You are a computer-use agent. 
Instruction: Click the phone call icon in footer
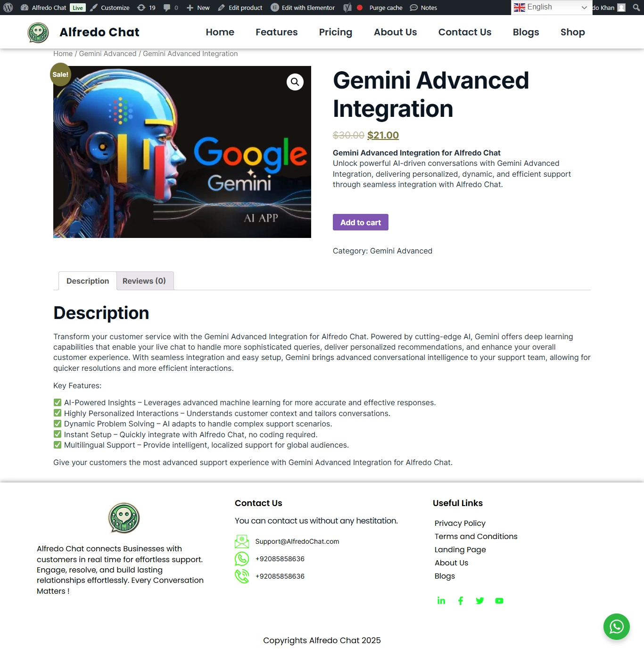click(242, 576)
